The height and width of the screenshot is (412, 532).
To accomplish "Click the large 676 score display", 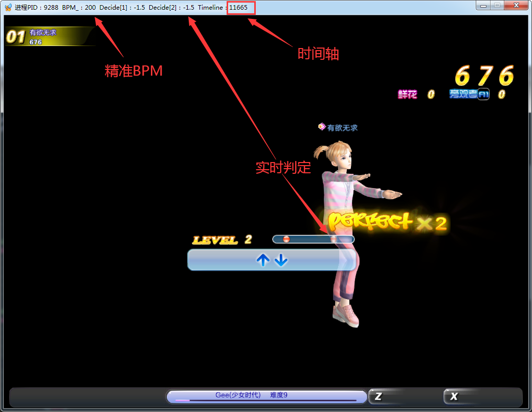I will pos(484,76).
